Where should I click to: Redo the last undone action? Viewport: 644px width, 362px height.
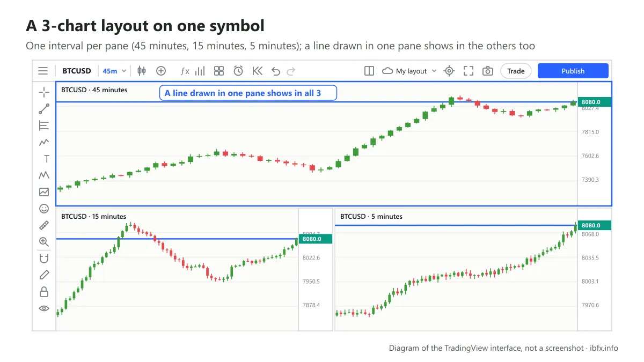pos(291,71)
